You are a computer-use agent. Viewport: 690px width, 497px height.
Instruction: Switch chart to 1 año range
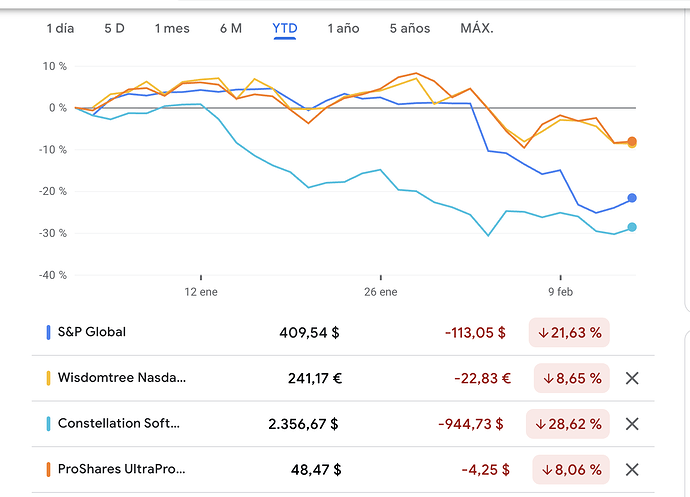(343, 28)
